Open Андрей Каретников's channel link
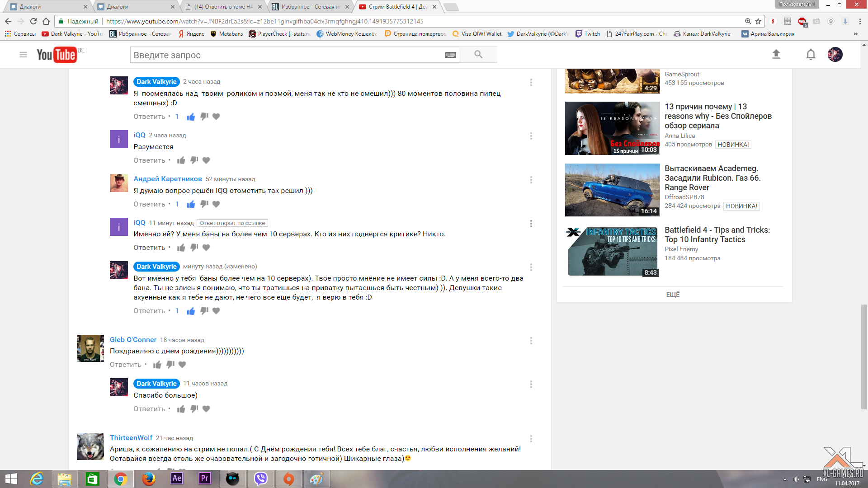The width and height of the screenshot is (868, 488). pos(168,179)
